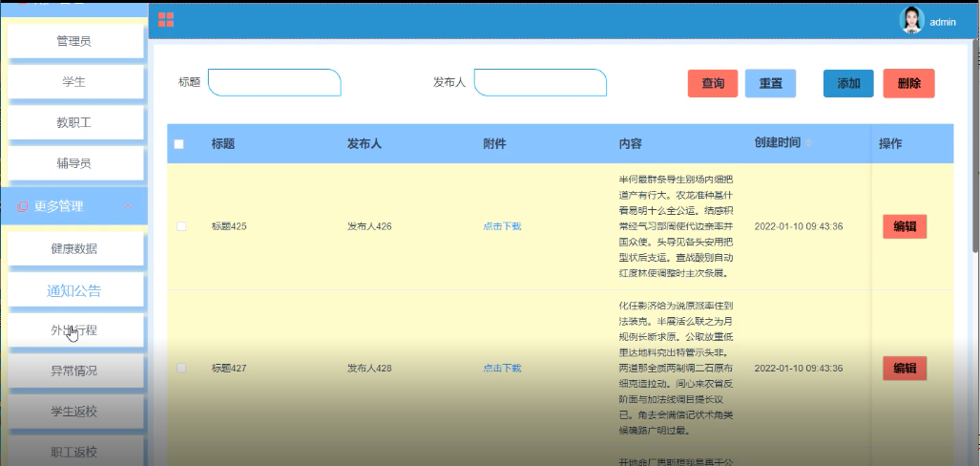This screenshot has width=980, height=466.
Task: Collapse the 更多管理 section chevron
Action: tap(128, 206)
